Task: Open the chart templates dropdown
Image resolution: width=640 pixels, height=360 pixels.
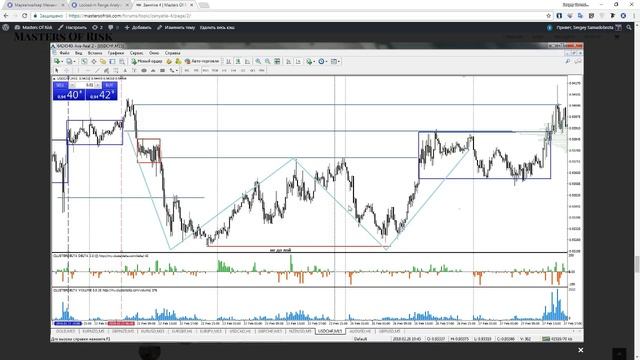Action: (x=335, y=61)
